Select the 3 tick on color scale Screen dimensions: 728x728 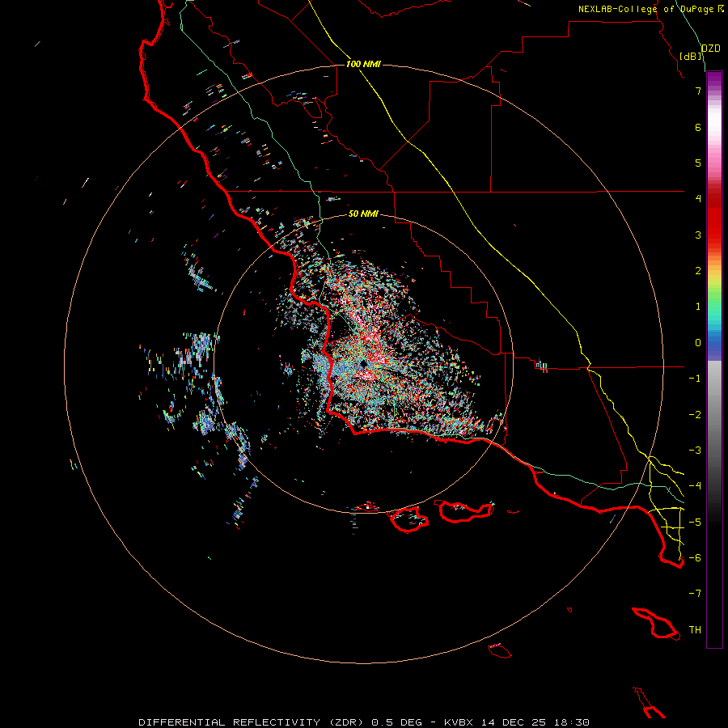[x=698, y=235]
